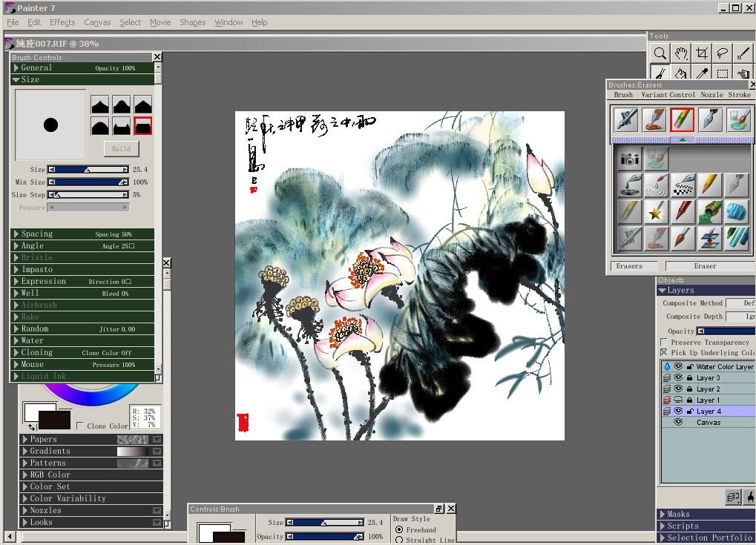The height and width of the screenshot is (545, 756).
Task: Enable the Clone Color checkbox
Action: 80,426
